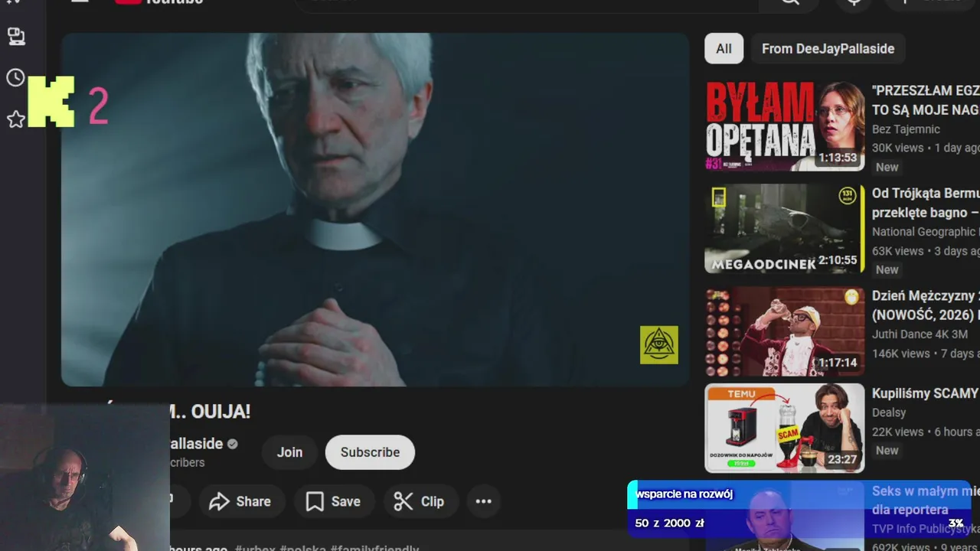The height and width of the screenshot is (551, 980).
Task: Select the From DeeJayPallaside chip
Action: tap(828, 48)
